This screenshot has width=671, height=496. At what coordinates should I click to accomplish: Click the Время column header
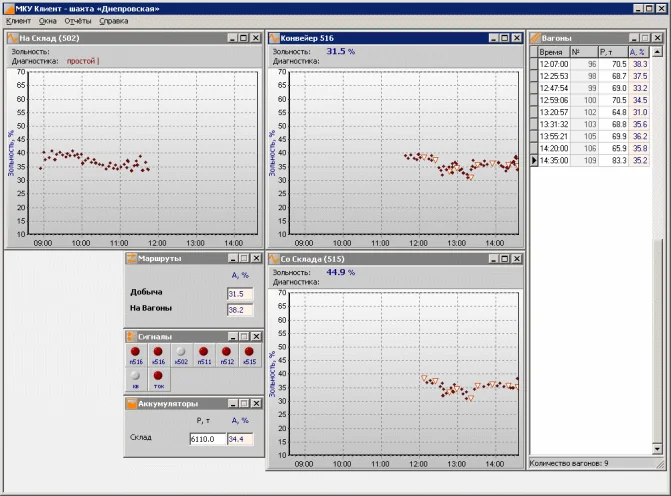(552, 51)
